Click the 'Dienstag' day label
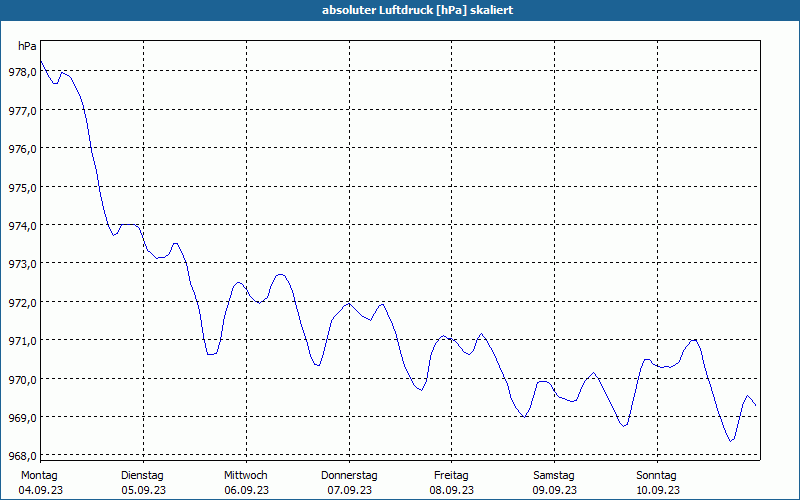 click(x=142, y=475)
